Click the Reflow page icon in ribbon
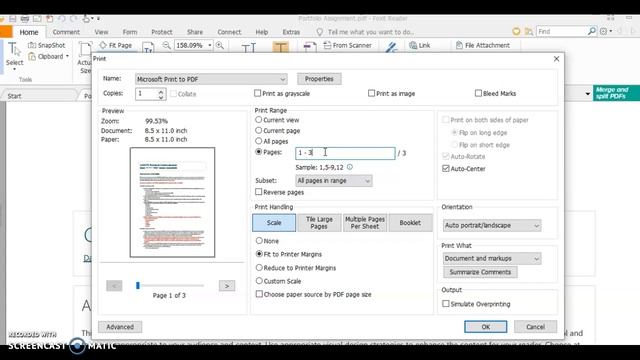This screenshot has width=640, height=360. pos(148,48)
